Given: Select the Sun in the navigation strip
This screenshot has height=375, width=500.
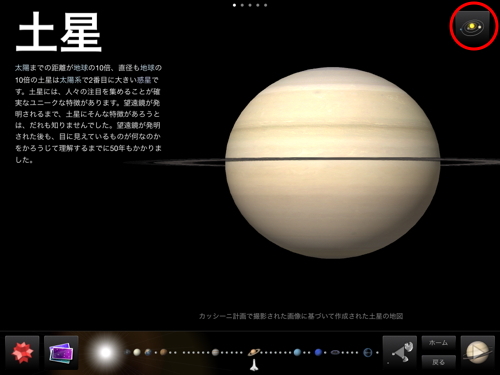Looking at the screenshot, I should (x=106, y=352).
